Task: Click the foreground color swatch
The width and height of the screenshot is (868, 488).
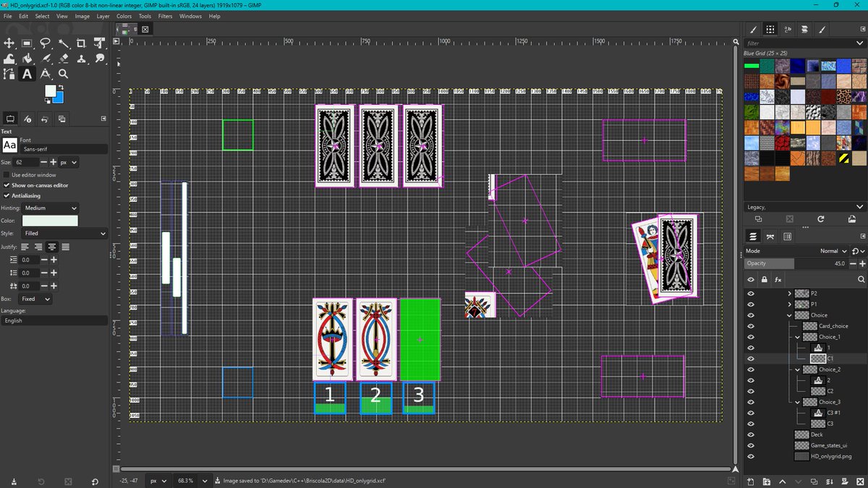Action: click(50, 90)
